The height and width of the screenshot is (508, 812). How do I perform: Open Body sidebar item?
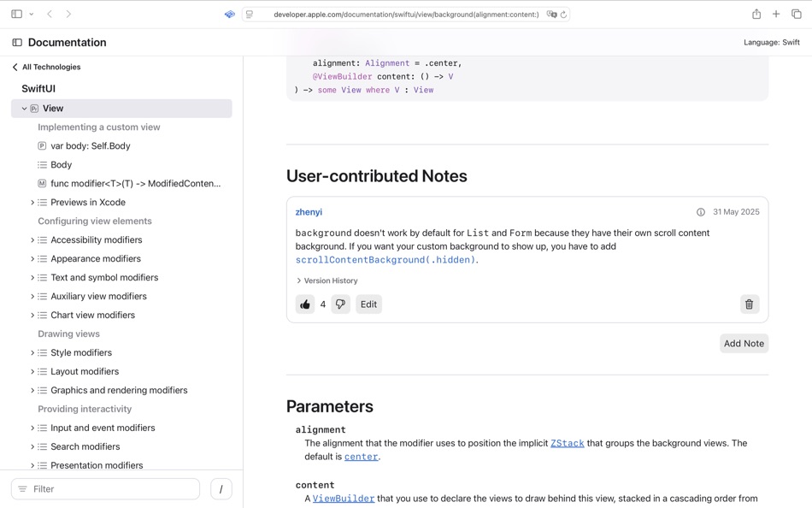click(x=61, y=165)
